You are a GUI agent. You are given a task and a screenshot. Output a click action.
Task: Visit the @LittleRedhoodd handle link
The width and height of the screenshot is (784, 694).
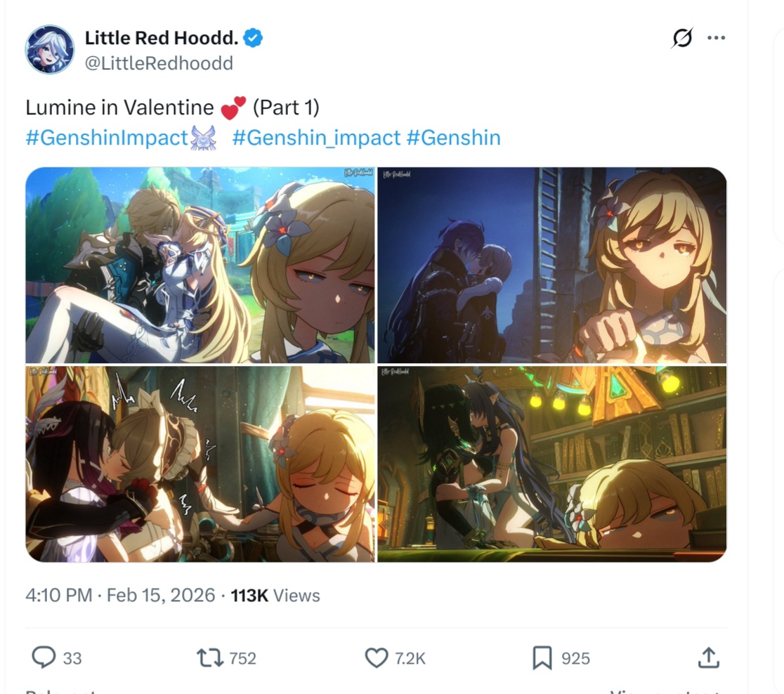click(159, 63)
